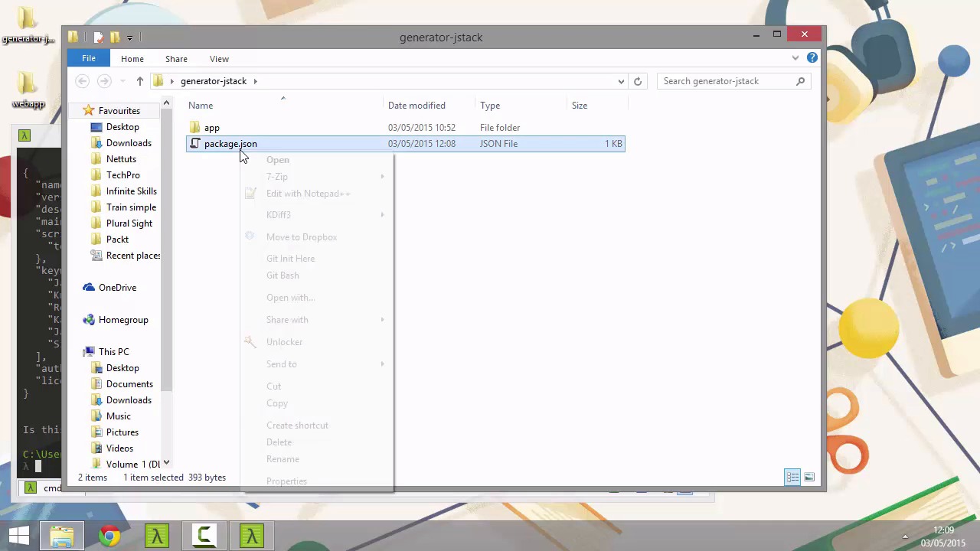Open the address bar history dropdown

[621, 81]
